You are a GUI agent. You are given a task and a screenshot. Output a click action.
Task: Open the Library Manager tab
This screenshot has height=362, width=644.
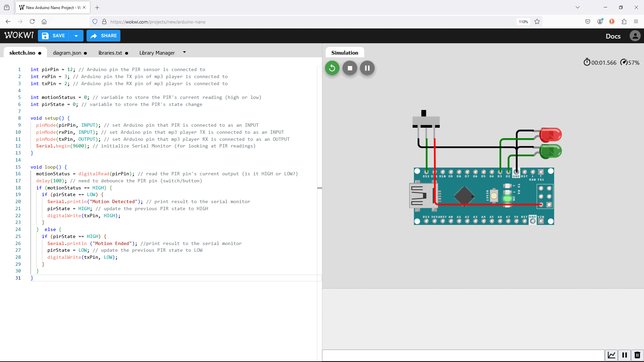pyautogui.click(x=157, y=53)
